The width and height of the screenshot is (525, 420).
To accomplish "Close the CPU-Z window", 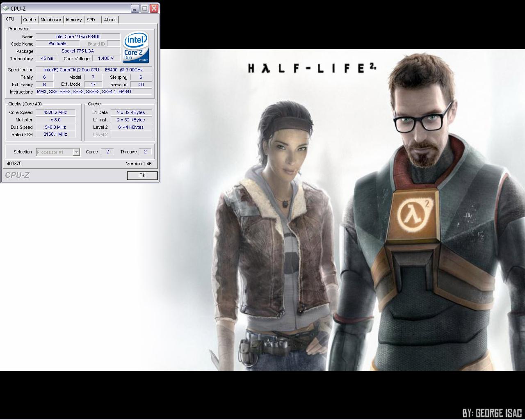I will [154, 8].
